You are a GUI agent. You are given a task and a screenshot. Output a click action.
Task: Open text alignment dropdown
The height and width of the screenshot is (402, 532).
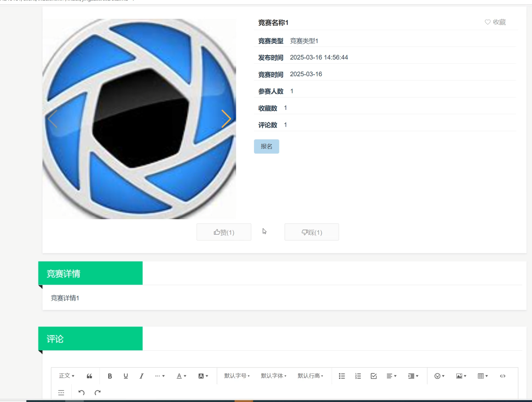point(392,376)
